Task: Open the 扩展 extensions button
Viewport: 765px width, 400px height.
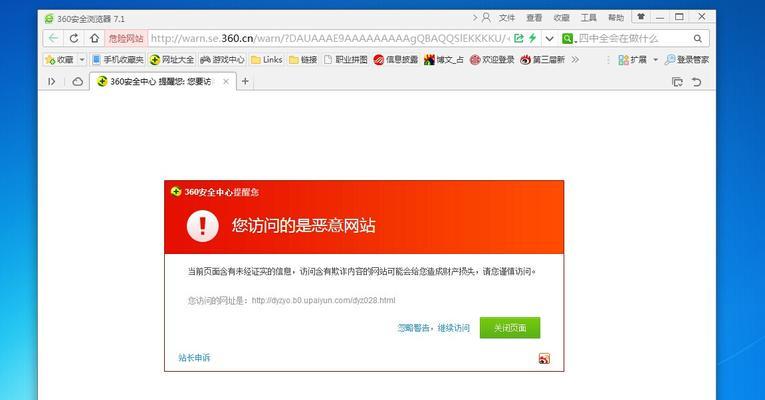Action: click(x=632, y=60)
